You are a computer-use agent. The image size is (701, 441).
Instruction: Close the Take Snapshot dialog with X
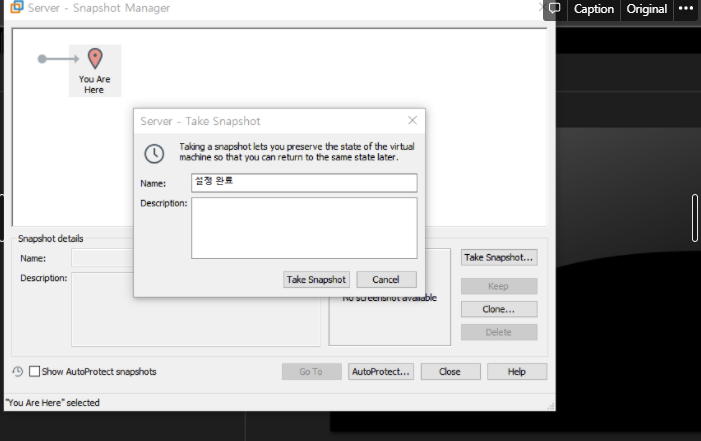412,120
